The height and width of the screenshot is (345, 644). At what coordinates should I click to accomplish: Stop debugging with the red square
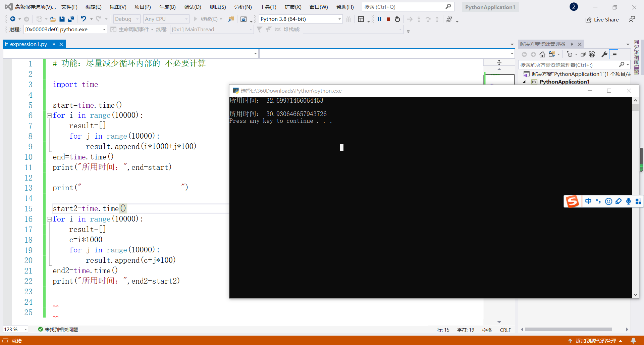point(388,19)
